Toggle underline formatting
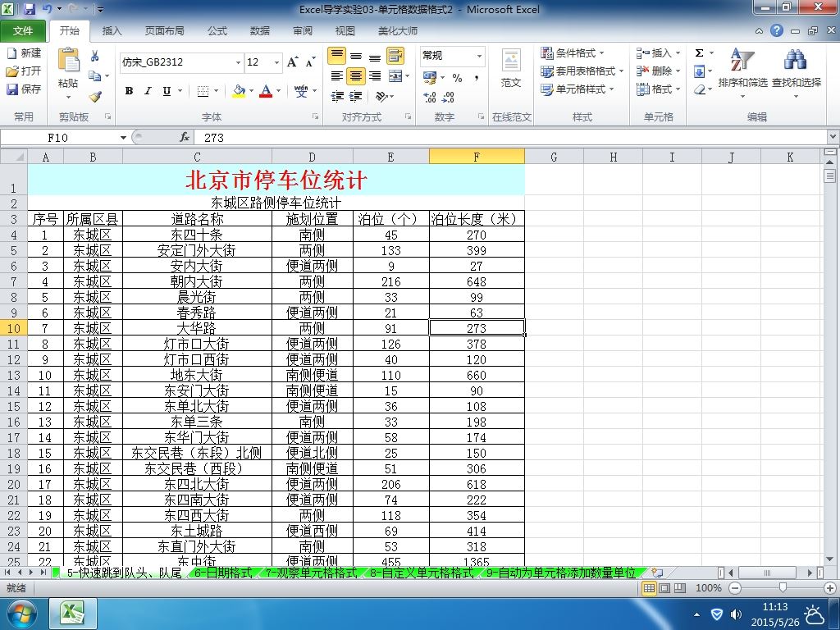 (x=167, y=91)
